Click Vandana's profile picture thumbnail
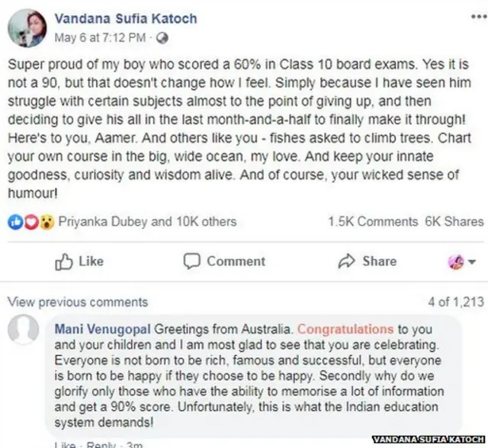 pyautogui.click(x=26, y=27)
